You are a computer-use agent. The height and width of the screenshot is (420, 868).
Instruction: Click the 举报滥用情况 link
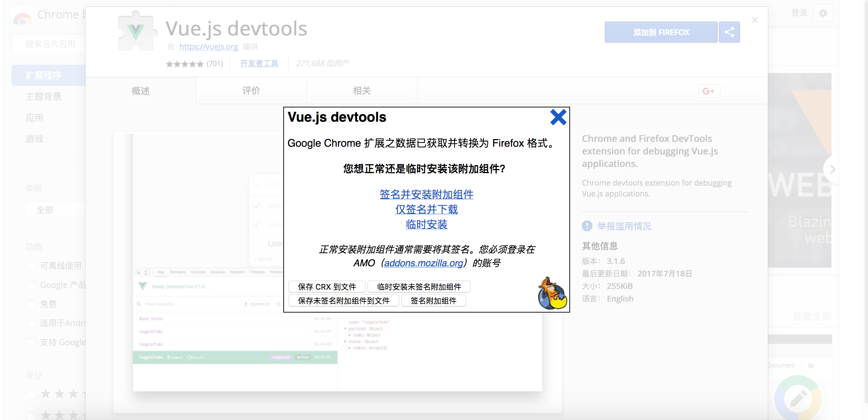pyautogui.click(x=624, y=226)
